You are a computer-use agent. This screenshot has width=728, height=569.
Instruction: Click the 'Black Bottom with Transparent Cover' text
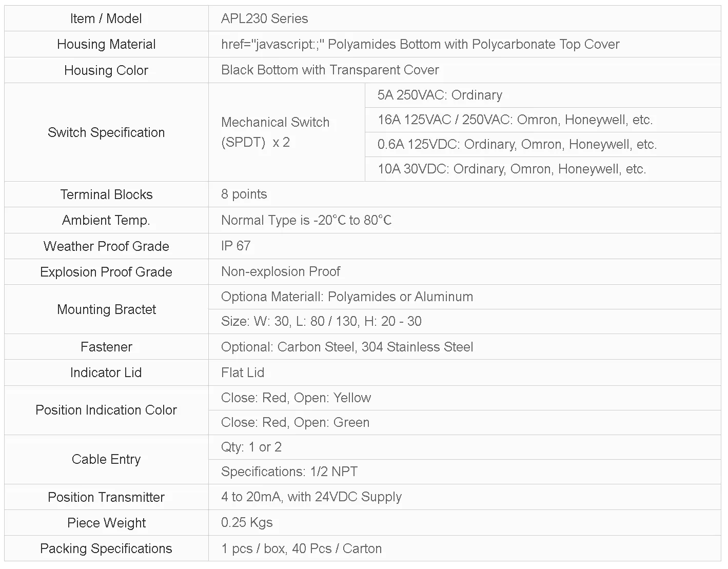(x=330, y=70)
